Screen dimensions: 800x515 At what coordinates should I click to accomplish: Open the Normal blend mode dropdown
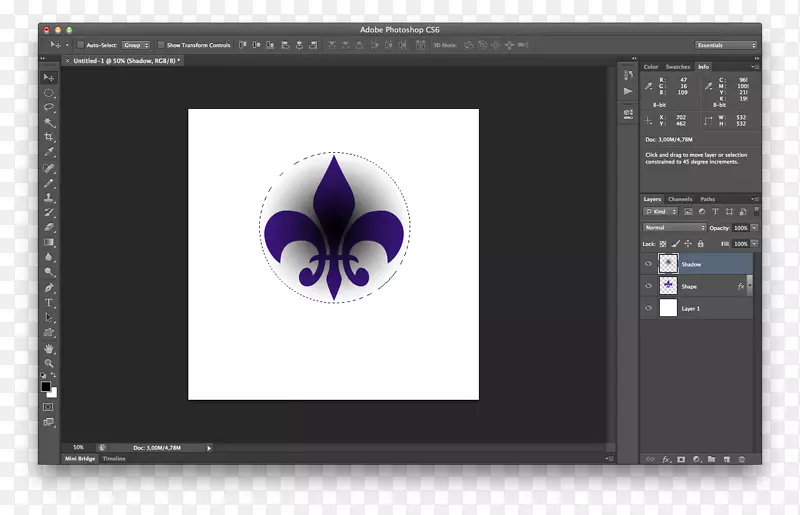coord(675,228)
